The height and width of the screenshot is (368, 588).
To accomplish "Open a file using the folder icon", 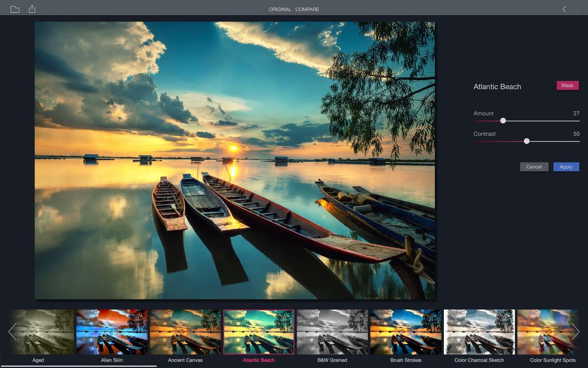I will point(15,8).
